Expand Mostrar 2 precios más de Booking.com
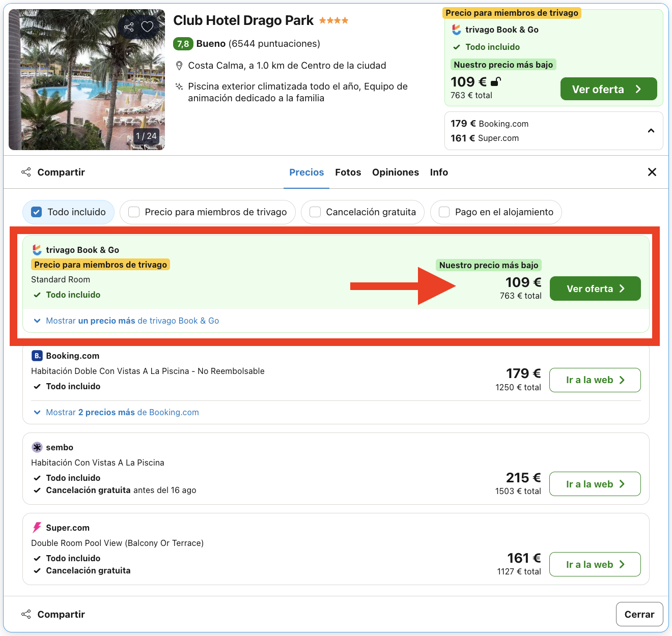This screenshot has height=636, width=672. pos(116,413)
